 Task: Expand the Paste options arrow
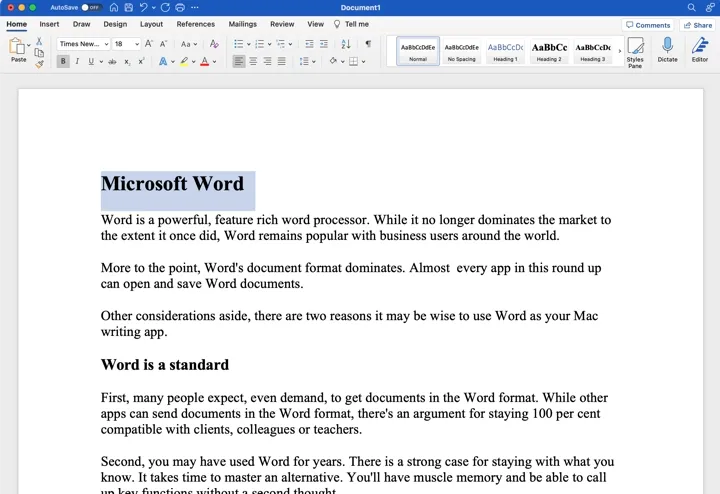point(29,45)
